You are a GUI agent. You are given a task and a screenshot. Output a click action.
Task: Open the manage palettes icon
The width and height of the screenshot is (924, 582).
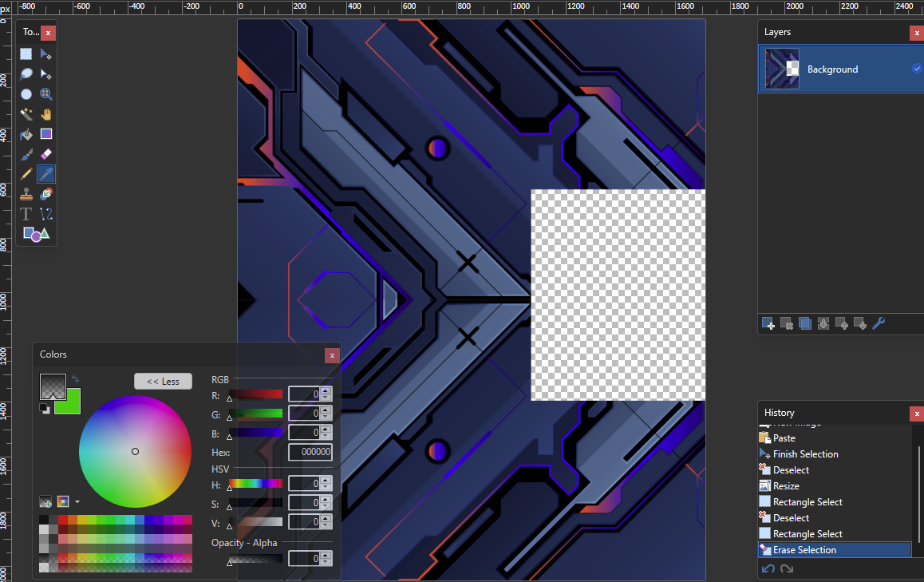point(63,502)
